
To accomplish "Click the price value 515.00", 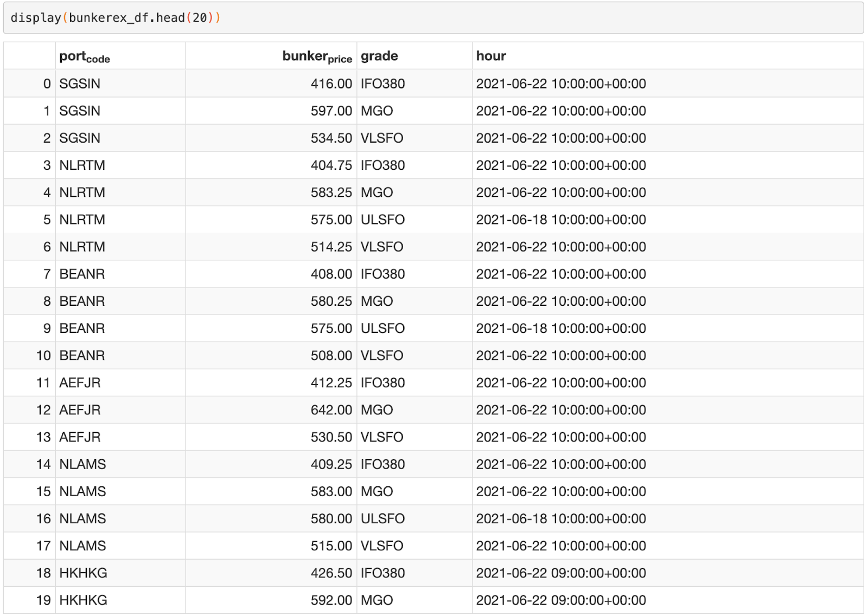I will (331, 546).
